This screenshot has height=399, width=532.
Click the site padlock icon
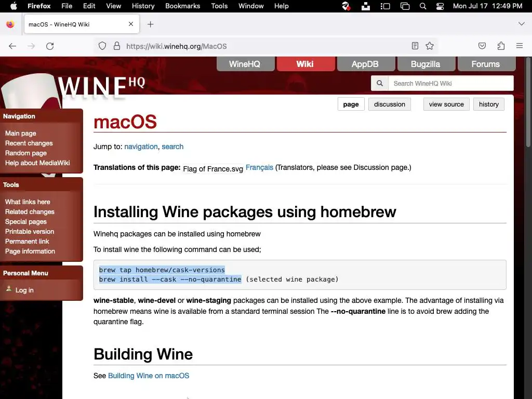tap(117, 46)
